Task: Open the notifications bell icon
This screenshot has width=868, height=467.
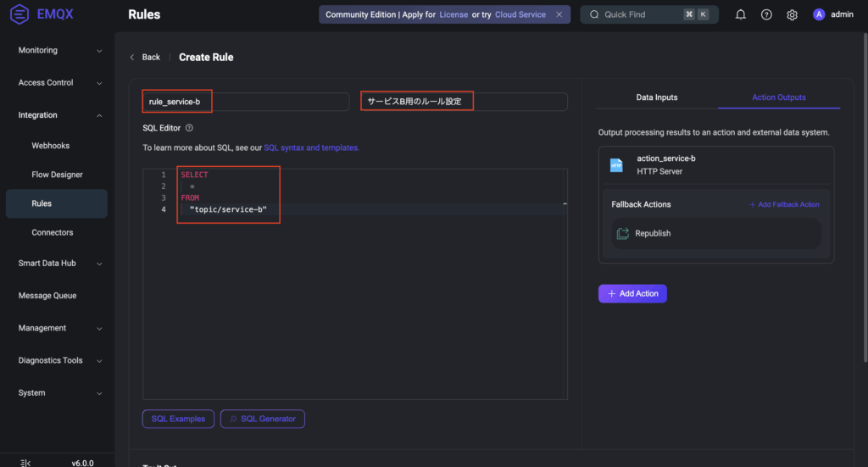Action: 741,14
